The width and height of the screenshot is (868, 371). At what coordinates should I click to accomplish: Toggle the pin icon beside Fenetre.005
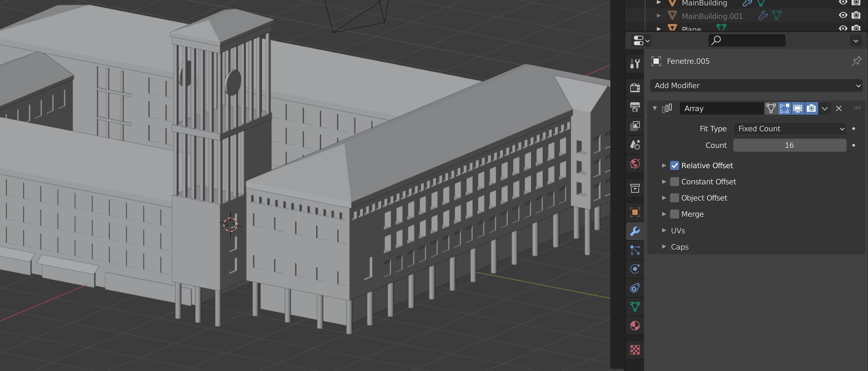pyautogui.click(x=856, y=61)
